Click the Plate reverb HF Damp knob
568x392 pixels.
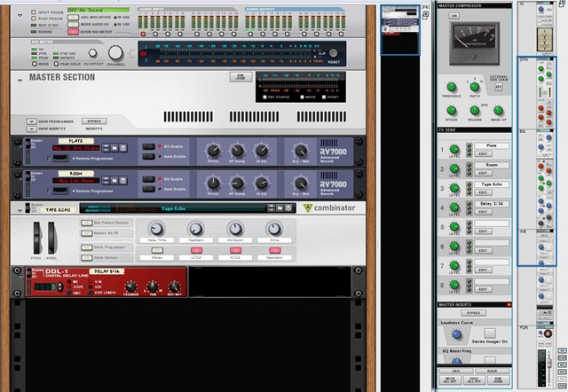point(237,150)
